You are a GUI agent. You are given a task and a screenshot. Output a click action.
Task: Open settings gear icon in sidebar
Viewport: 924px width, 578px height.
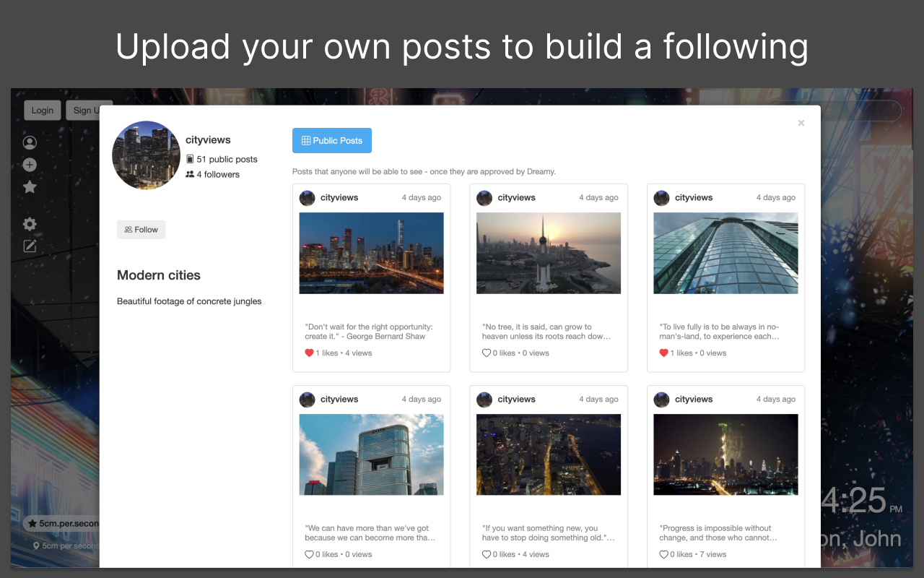pos(30,224)
